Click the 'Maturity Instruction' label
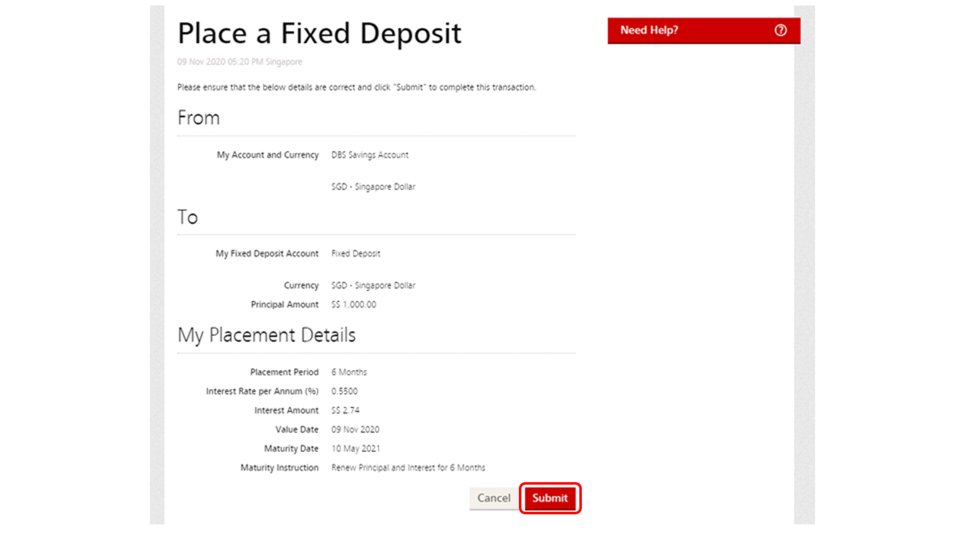 tap(279, 468)
